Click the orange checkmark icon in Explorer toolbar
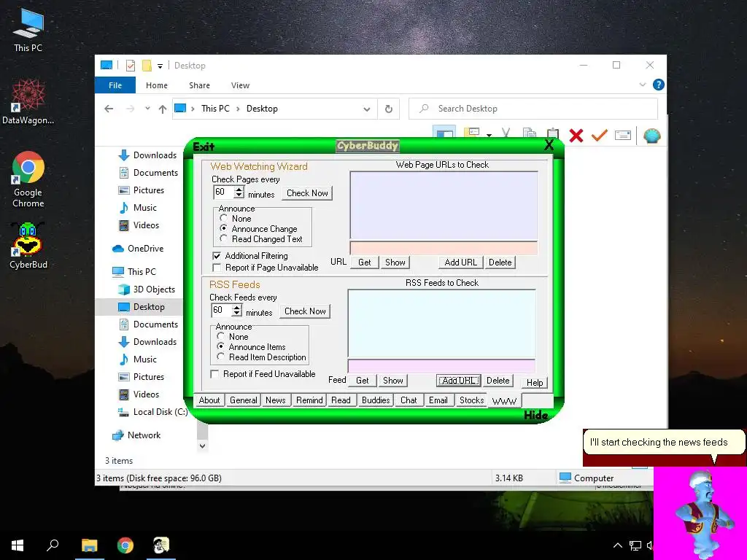The height and width of the screenshot is (560, 747). [599, 136]
